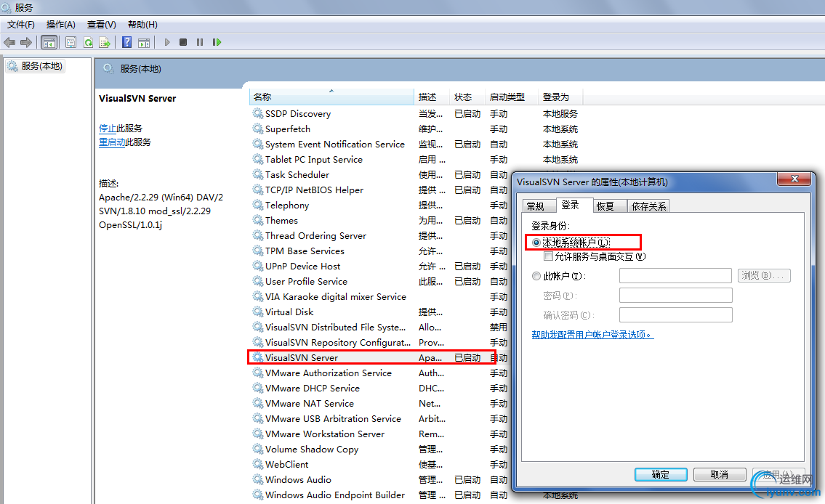Open the help configuring account logon options link
825x504 pixels.
[592, 334]
